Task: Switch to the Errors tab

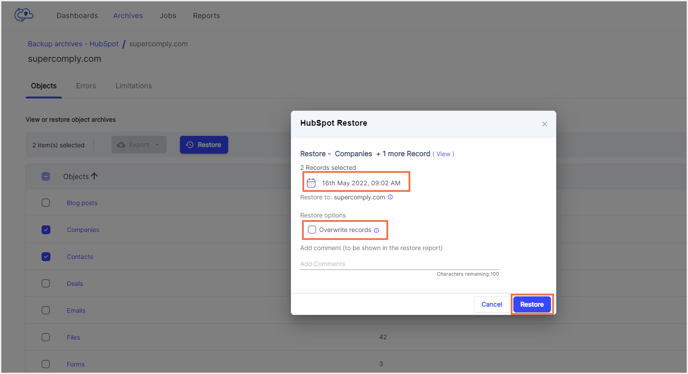Action: [x=86, y=86]
